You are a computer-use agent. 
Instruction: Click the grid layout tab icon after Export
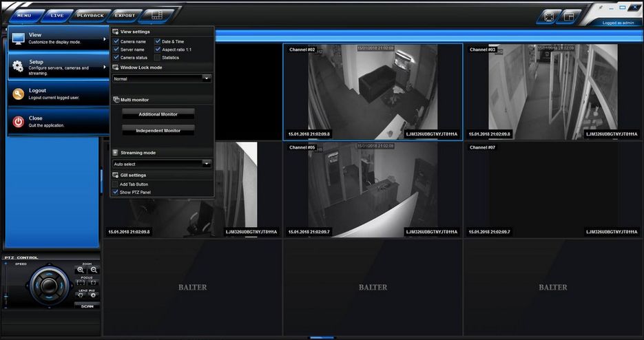click(x=156, y=14)
